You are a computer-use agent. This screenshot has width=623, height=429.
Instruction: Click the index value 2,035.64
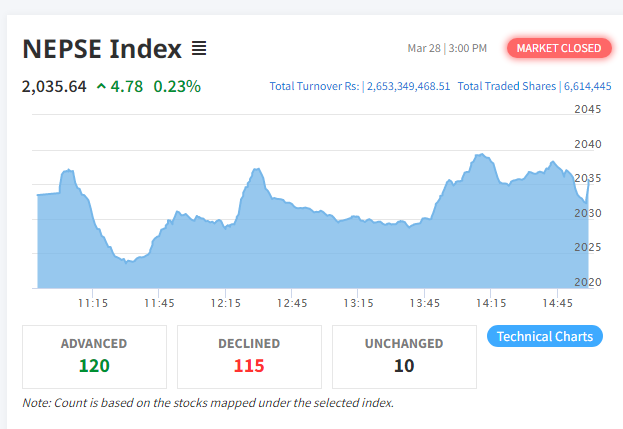click(x=54, y=87)
